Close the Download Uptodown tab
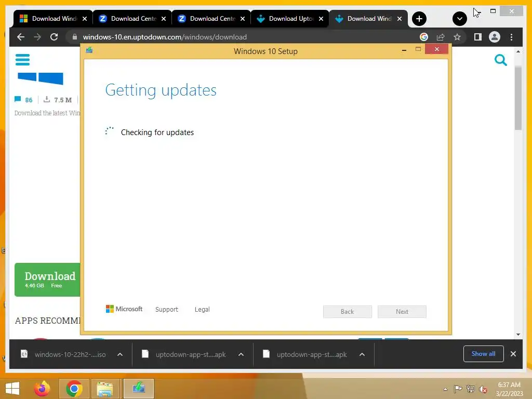 coord(321,19)
